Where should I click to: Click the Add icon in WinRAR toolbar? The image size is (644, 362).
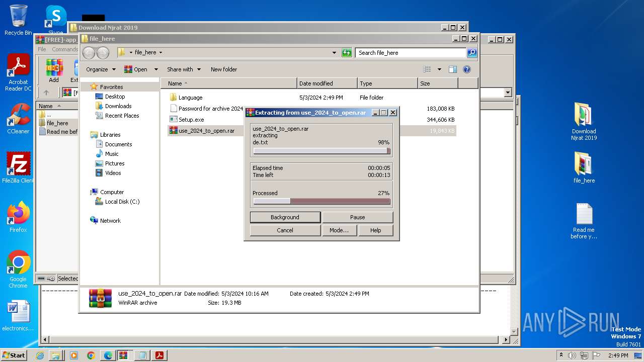click(x=54, y=71)
